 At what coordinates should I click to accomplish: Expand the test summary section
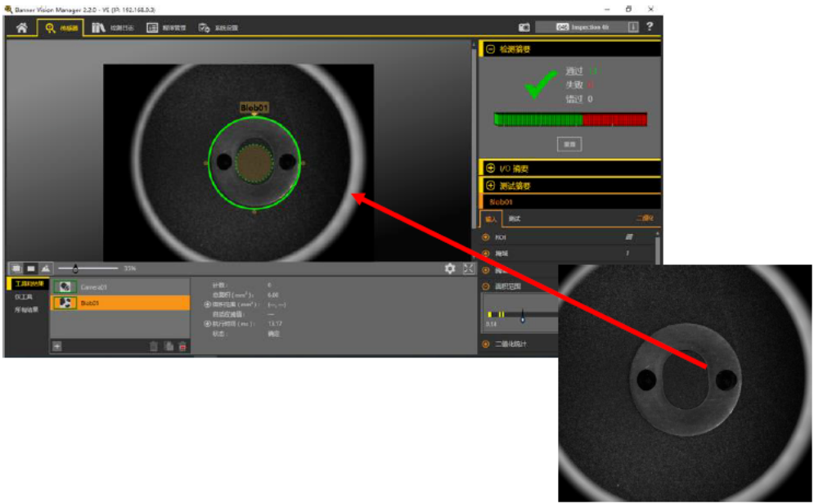pos(490,185)
